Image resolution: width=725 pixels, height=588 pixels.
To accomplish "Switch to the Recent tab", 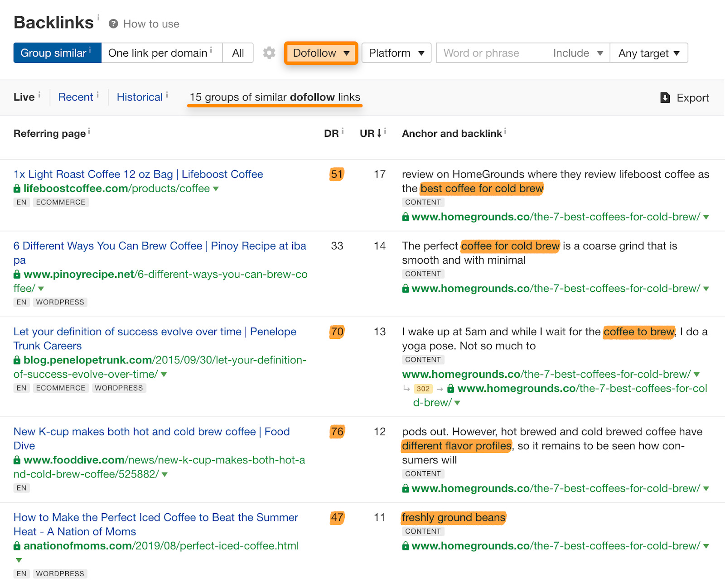I will pyautogui.click(x=76, y=97).
